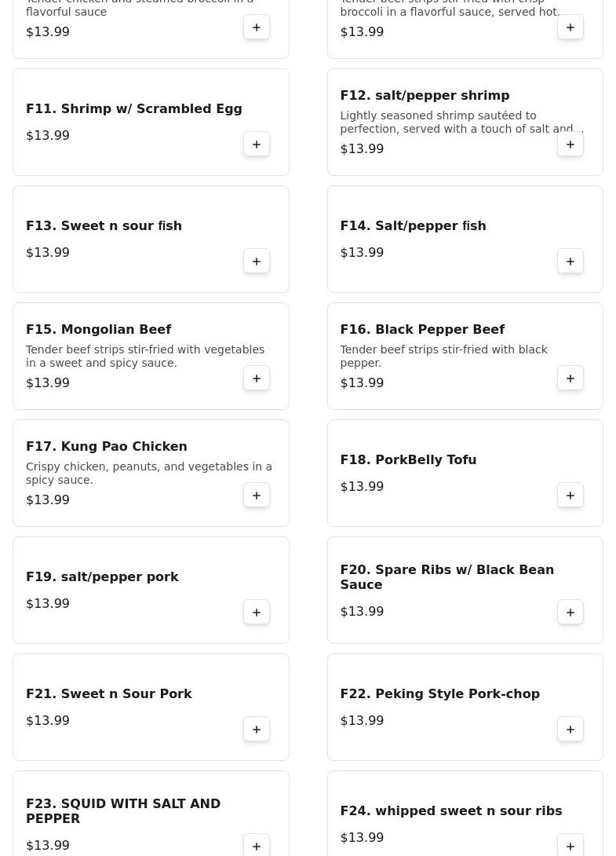The image size is (616, 856).
Task: Click plus on F19 salt/pepper pork
Action: click(257, 613)
